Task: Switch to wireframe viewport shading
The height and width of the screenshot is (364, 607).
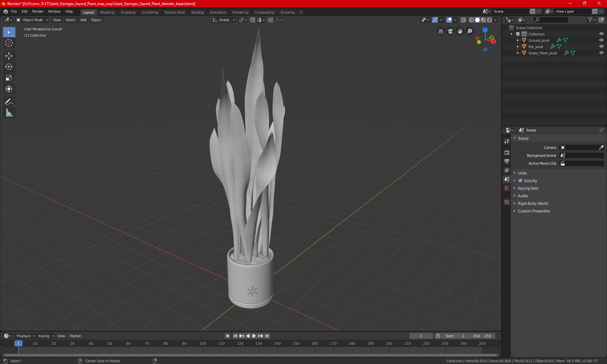Action: coord(471,20)
